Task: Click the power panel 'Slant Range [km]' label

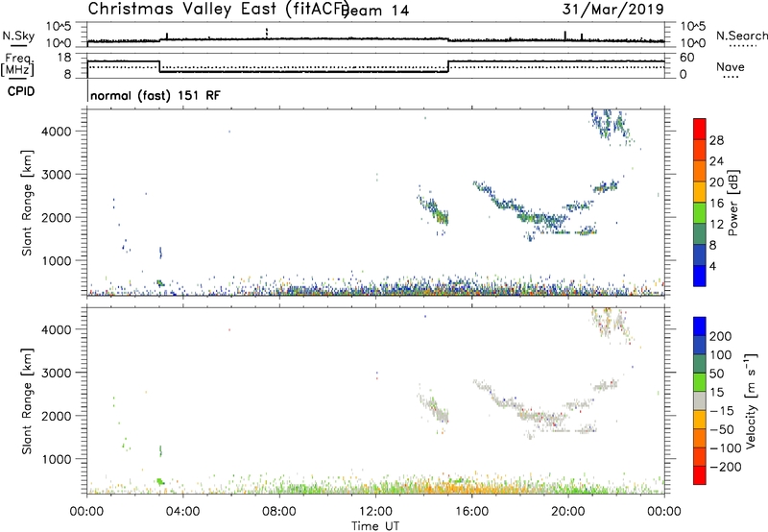Action: [x=27, y=203]
